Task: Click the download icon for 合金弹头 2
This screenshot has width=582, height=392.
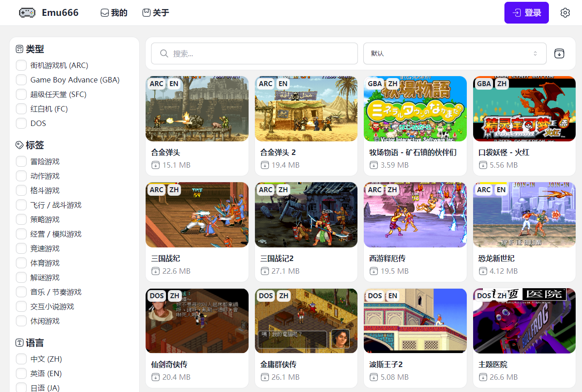Action: click(x=264, y=165)
